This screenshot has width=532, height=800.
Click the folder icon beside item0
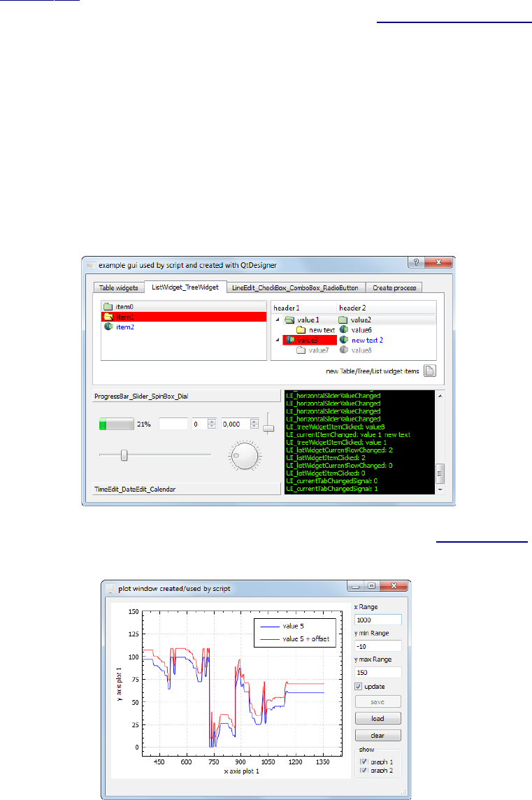(x=108, y=306)
